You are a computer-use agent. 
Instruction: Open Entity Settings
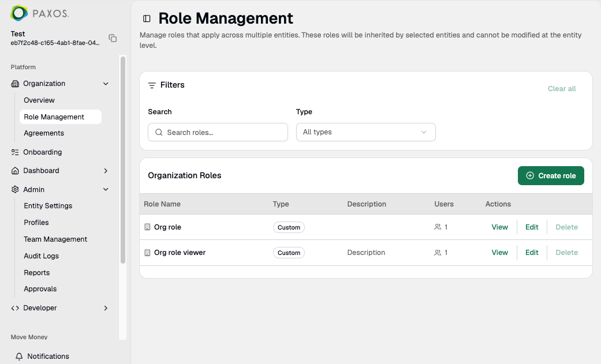(x=48, y=206)
